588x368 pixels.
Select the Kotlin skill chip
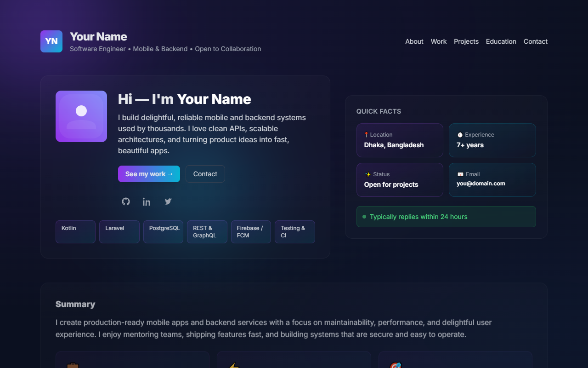click(75, 231)
